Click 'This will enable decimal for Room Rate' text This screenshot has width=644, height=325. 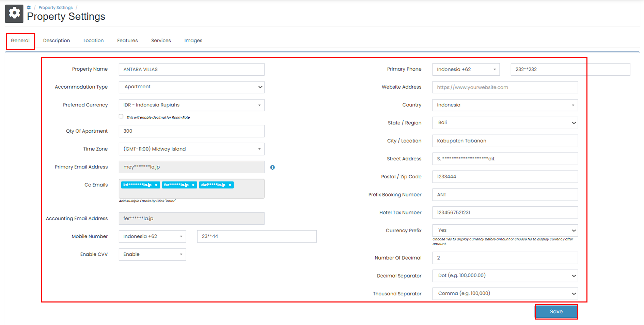(158, 117)
